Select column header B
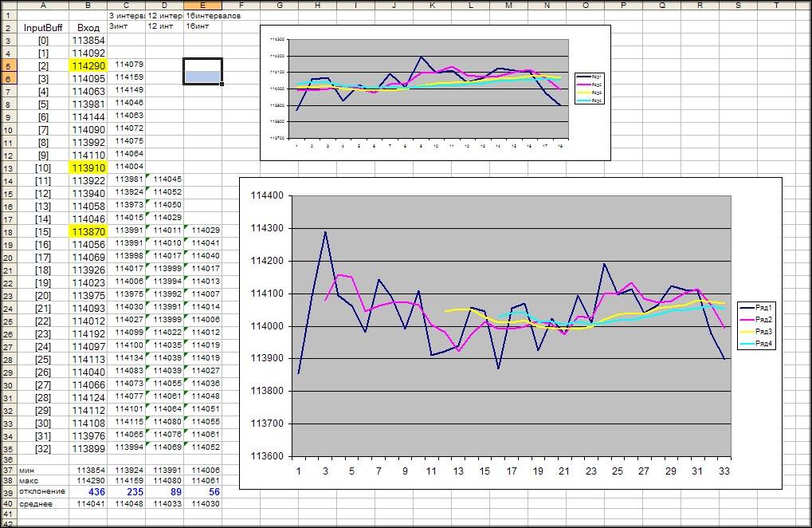The image size is (812, 528). [88, 5]
